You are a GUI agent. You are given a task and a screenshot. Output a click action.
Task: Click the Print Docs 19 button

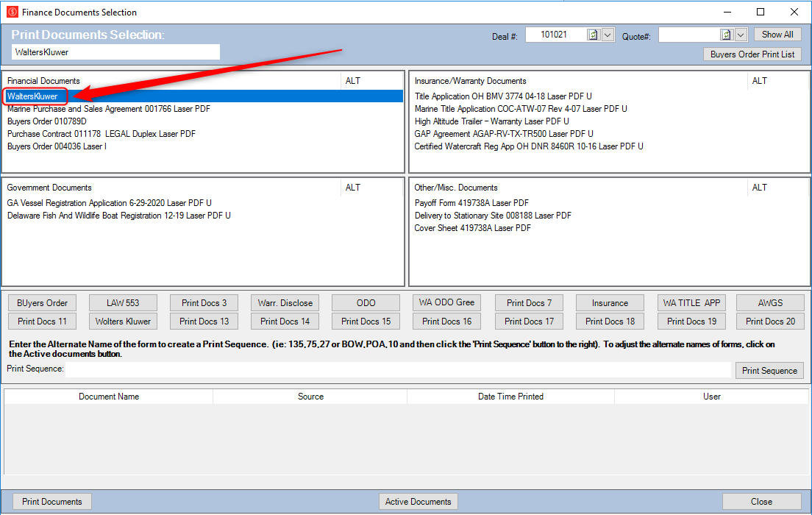[691, 322]
